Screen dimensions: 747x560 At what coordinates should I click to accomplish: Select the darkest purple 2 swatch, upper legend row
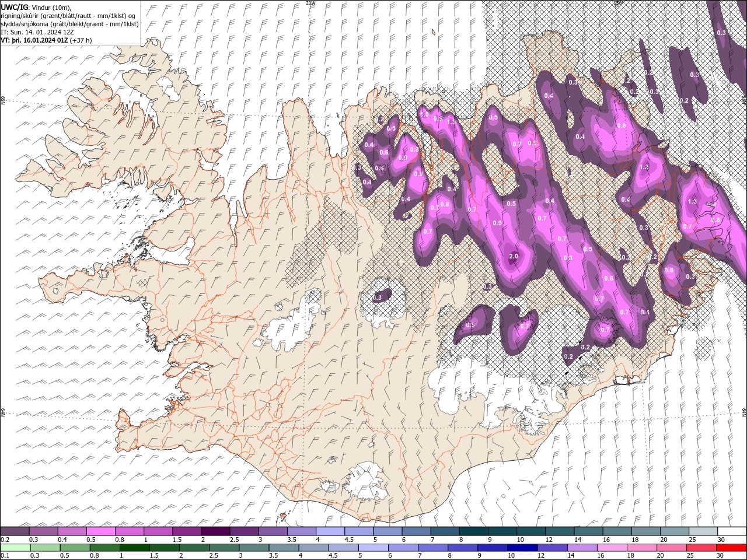[x=215, y=531]
